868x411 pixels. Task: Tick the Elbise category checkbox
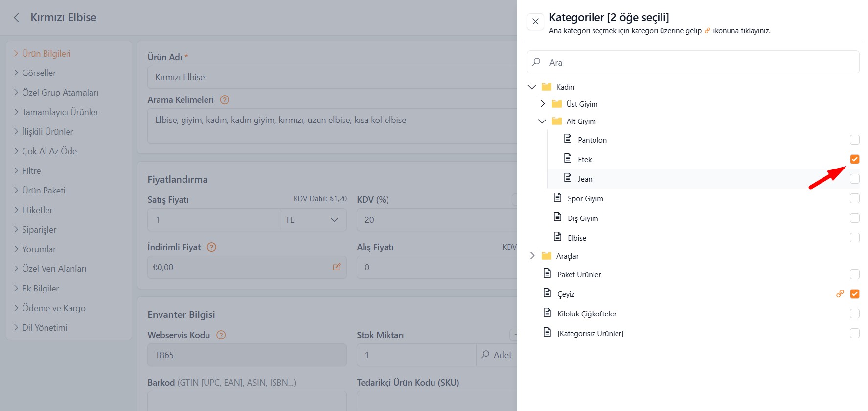pyautogui.click(x=854, y=238)
